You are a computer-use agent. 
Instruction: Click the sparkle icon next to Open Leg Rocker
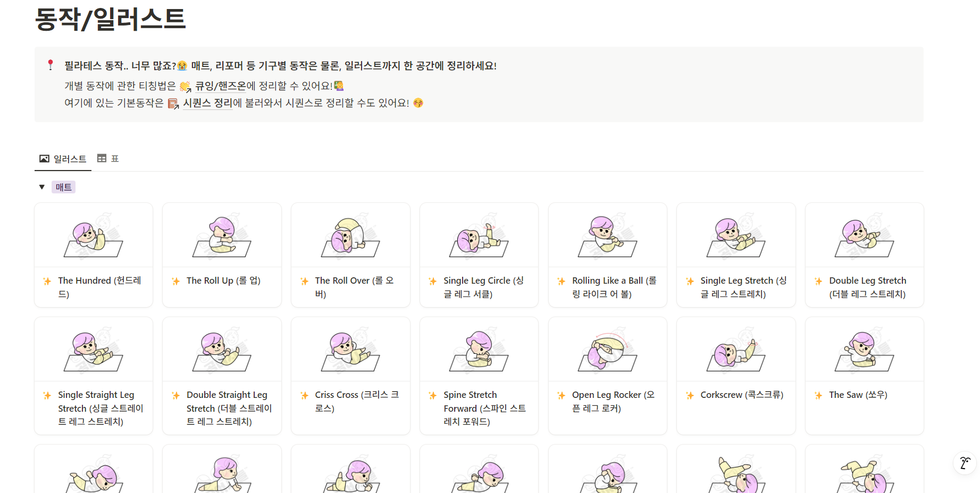pos(561,395)
